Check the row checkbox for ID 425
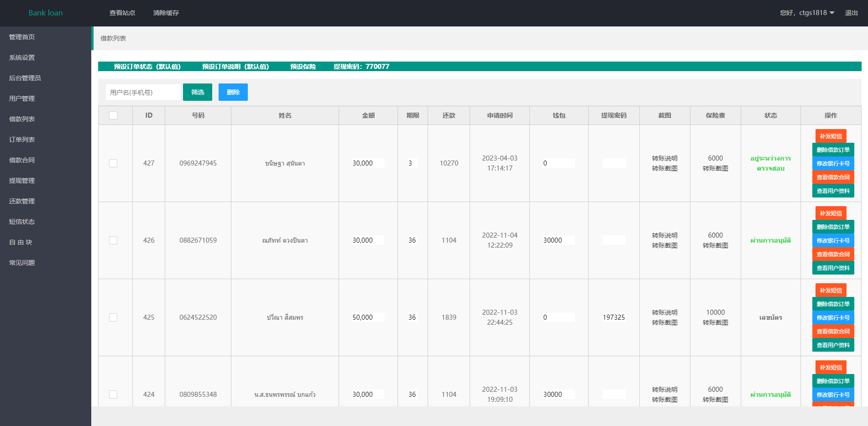The width and height of the screenshot is (868, 426). pyautogui.click(x=113, y=317)
